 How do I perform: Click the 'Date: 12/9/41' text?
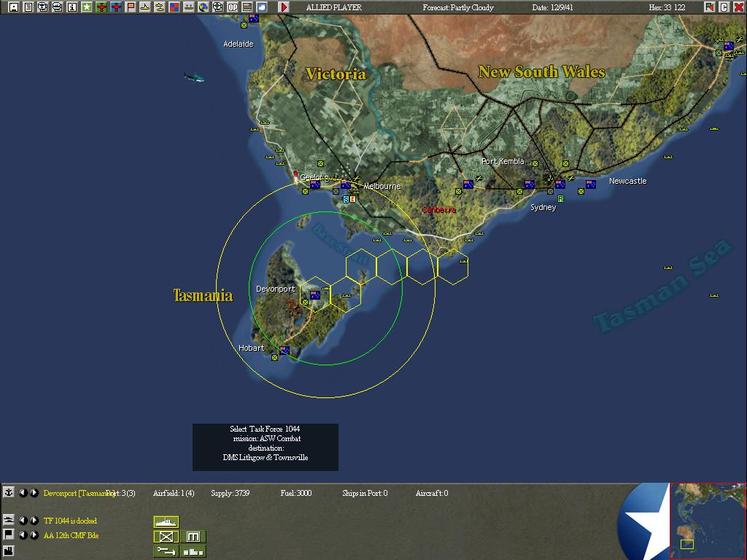553,7
